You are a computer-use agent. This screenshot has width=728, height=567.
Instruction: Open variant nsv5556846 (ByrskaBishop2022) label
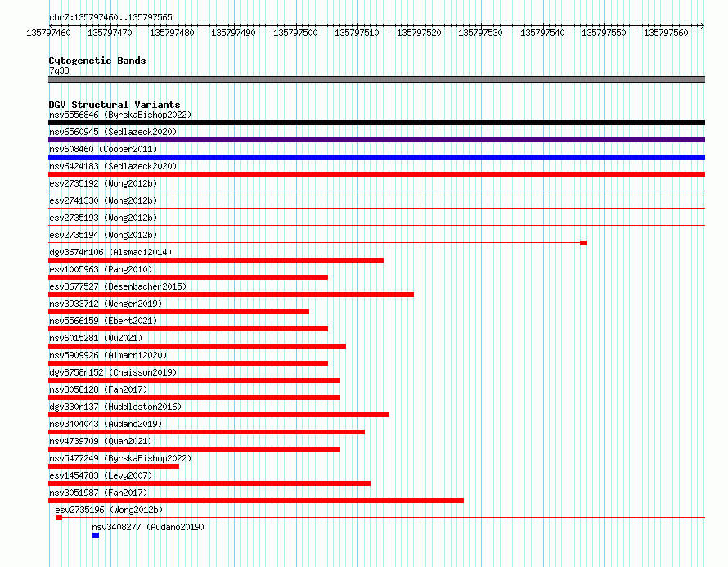(120, 115)
